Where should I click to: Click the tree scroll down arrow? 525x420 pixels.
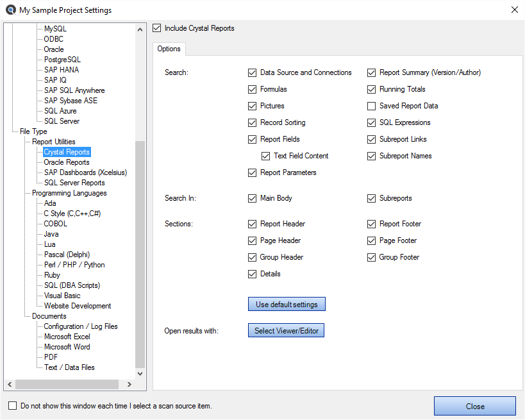coord(140,373)
